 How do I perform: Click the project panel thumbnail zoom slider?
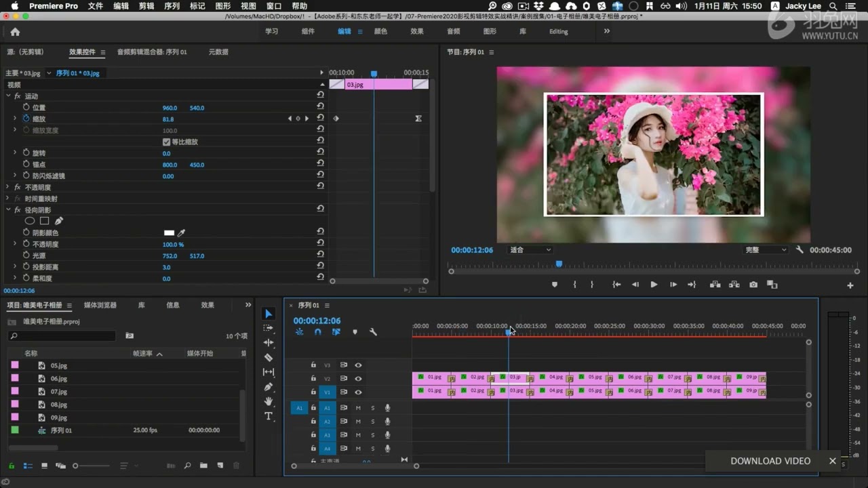75,466
